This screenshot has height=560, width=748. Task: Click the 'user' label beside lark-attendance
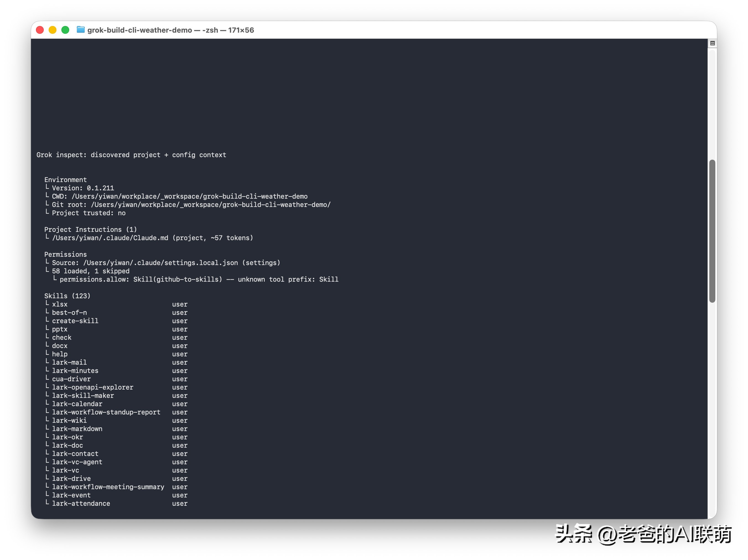pyautogui.click(x=180, y=504)
